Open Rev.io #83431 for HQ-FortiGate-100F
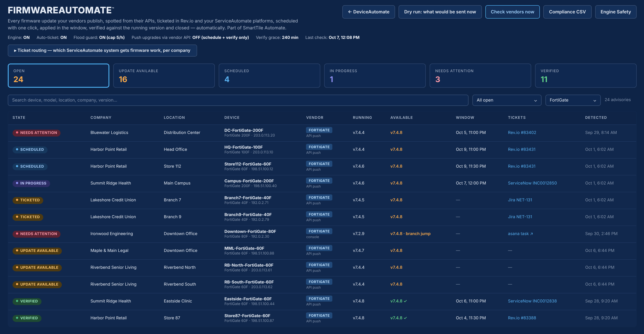Image resolution: width=644 pixels, height=334 pixels. (x=522, y=149)
